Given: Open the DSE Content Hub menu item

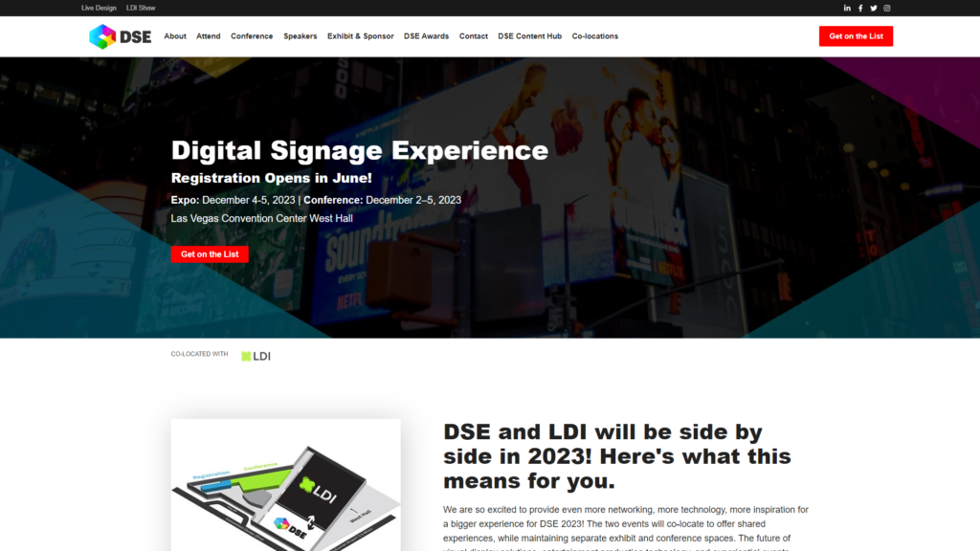Looking at the screenshot, I should [530, 36].
